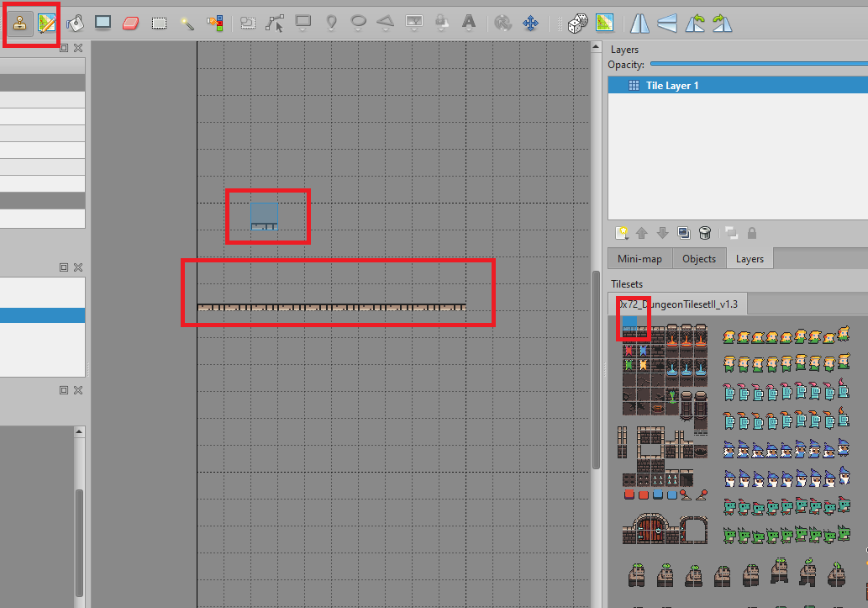This screenshot has height=608, width=868.
Task: Select the Eraser tool
Action: click(130, 23)
